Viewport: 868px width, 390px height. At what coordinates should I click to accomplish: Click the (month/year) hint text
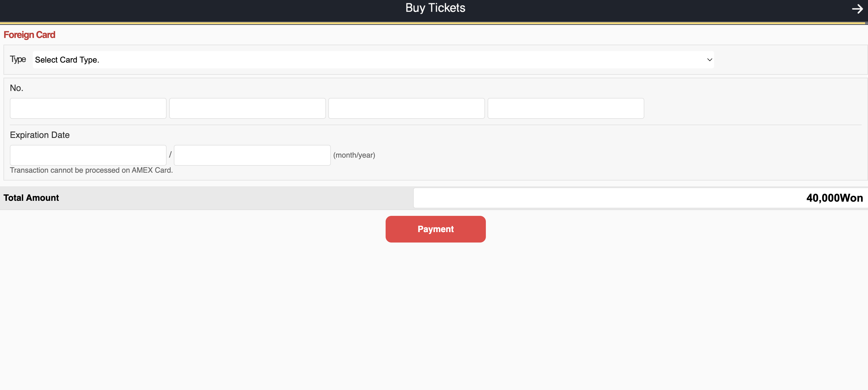click(354, 155)
